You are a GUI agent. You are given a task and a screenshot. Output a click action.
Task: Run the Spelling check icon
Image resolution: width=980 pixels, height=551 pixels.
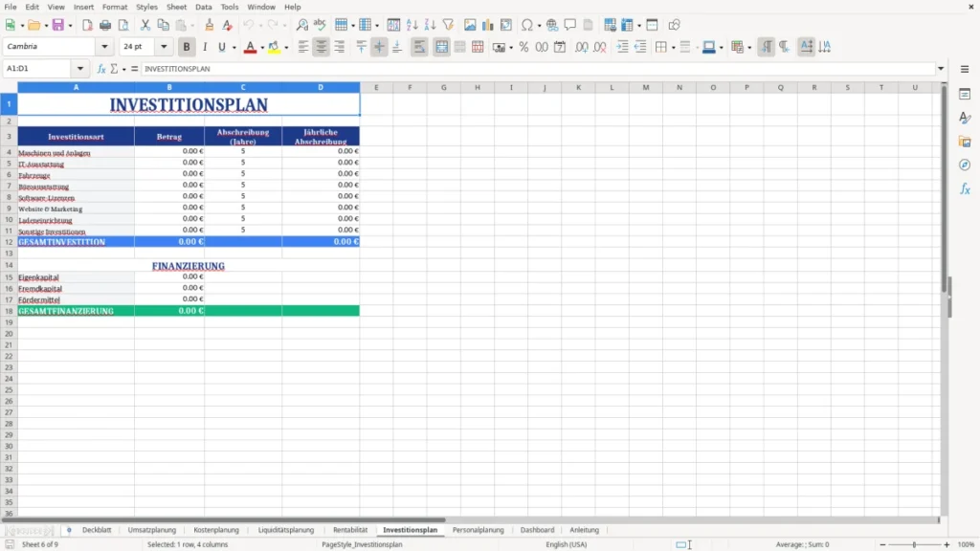pyautogui.click(x=320, y=25)
